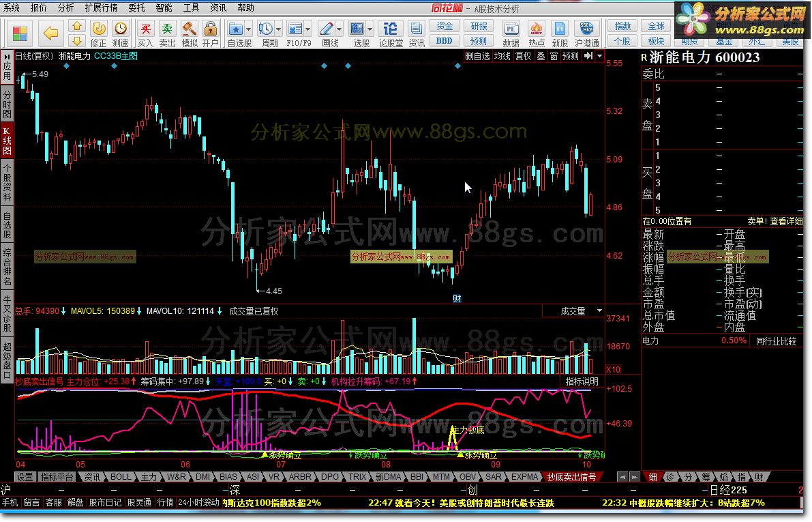Click the 研报 research report button
The width and height of the screenshot is (812, 522).
(479, 27)
